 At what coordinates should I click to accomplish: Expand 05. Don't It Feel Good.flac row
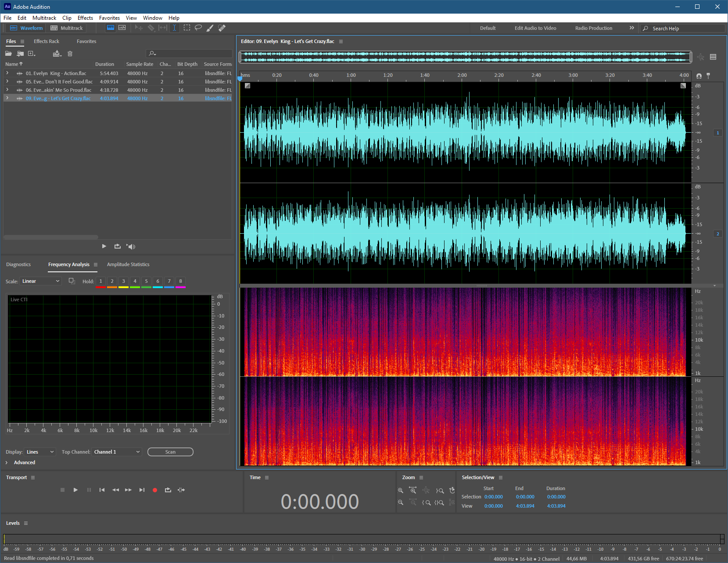pos(7,82)
